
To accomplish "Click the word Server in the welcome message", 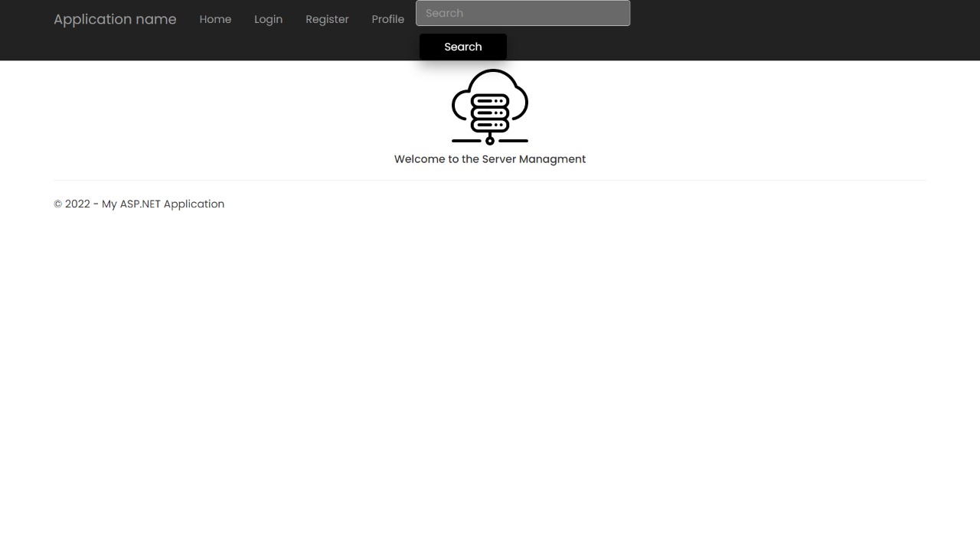I will [499, 159].
